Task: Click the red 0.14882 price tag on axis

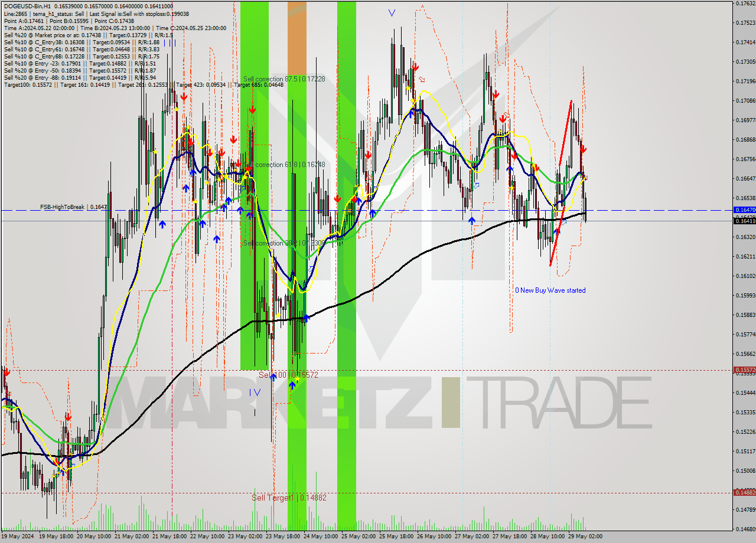Action: [744, 492]
